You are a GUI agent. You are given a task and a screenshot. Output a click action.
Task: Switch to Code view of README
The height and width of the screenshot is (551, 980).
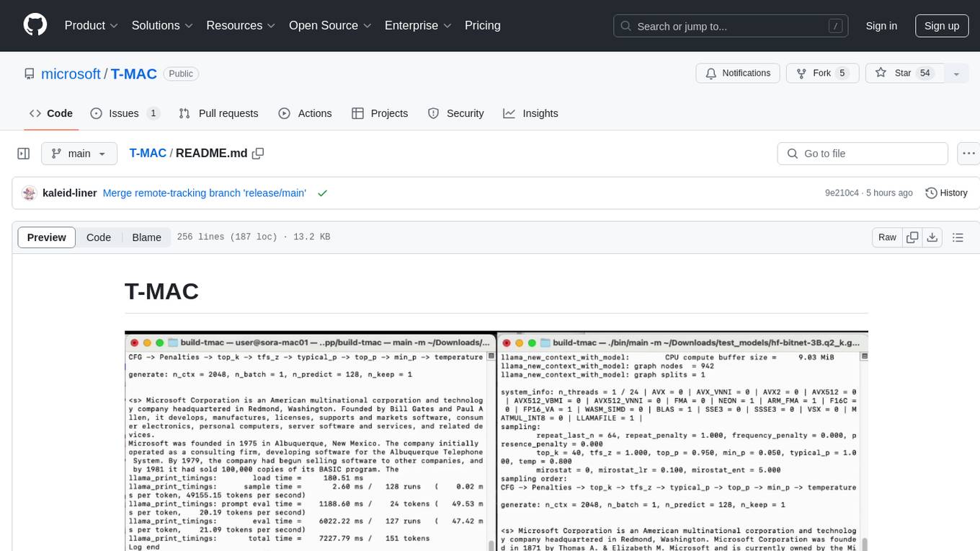99,237
